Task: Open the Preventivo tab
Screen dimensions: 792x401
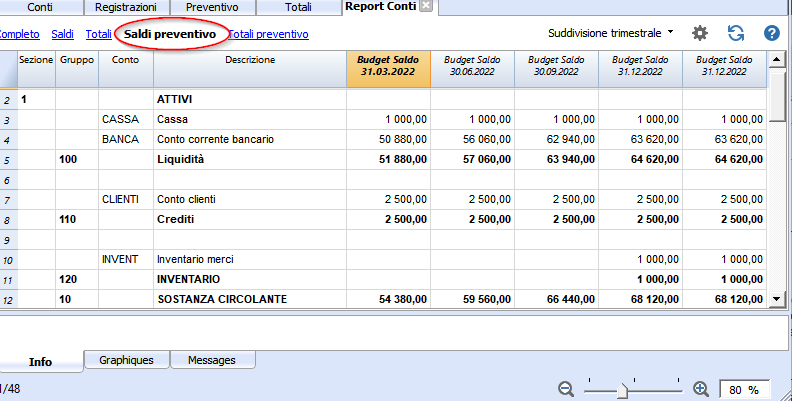Action: point(212,7)
